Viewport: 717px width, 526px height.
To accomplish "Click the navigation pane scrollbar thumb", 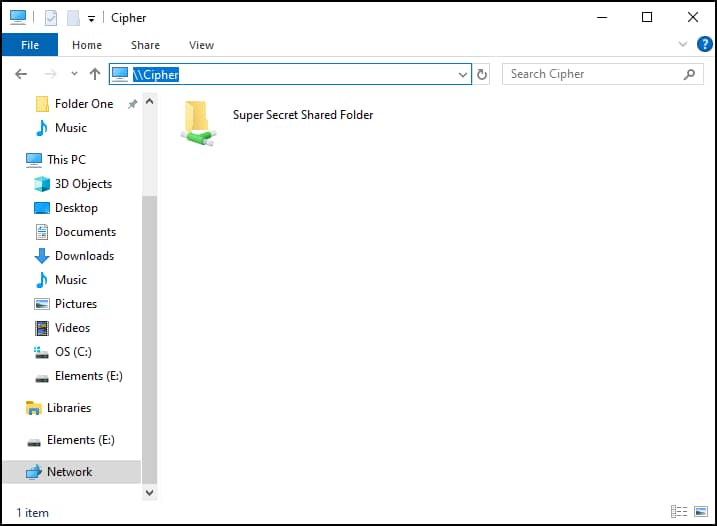I will pos(150,339).
